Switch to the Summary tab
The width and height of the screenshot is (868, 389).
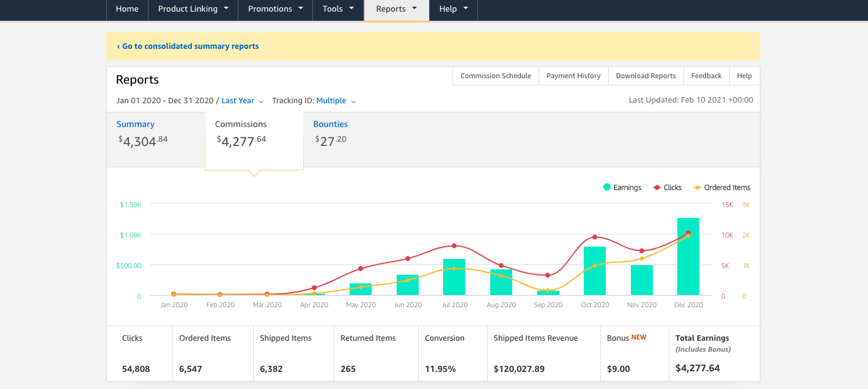coord(136,124)
